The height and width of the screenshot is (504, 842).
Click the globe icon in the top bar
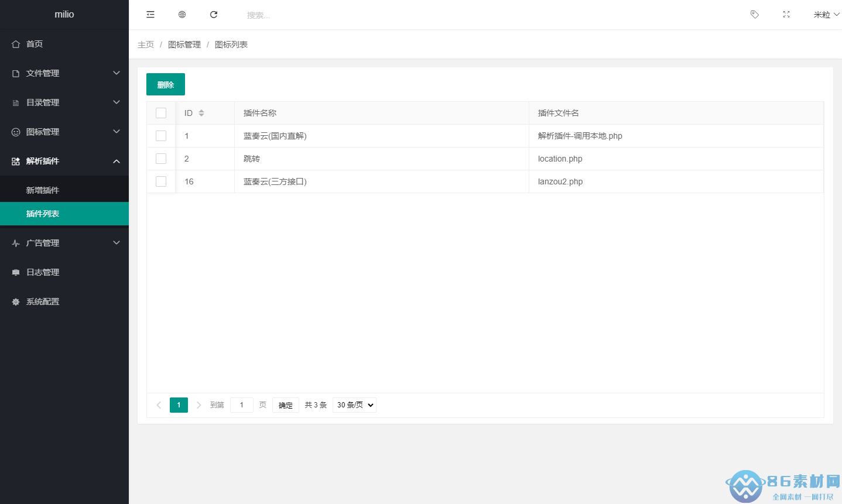pos(182,15)
